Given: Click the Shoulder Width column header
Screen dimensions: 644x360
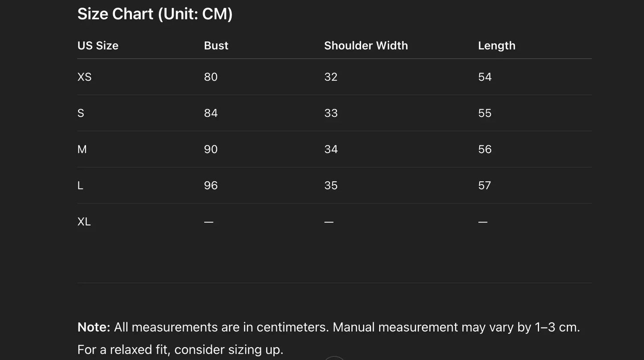Looking at the screenshot, I should (x=366, y=45).
